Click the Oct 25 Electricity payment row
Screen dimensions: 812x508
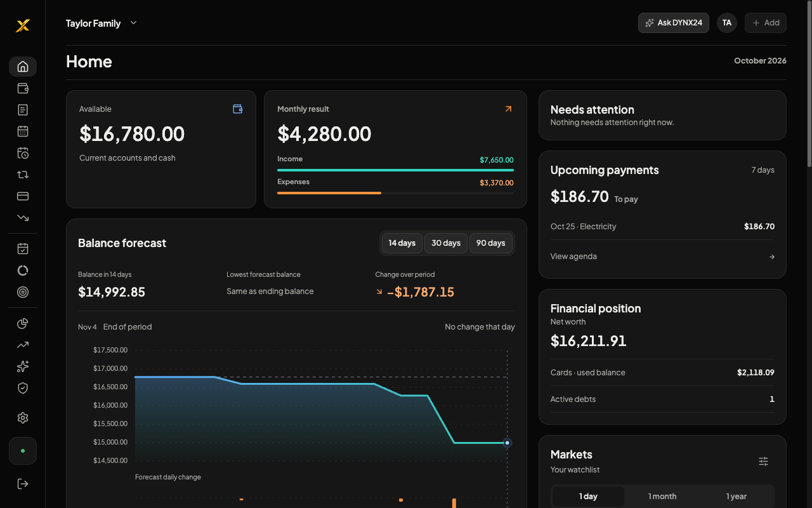[662, 227]
